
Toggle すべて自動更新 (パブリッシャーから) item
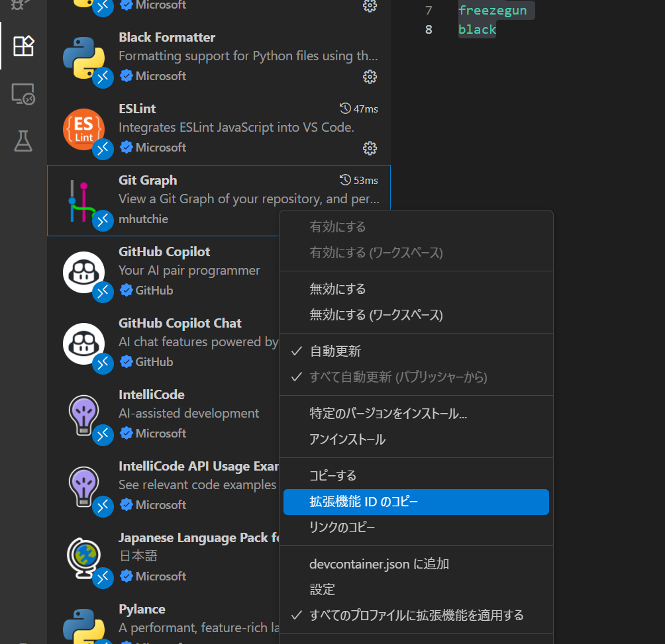pyautogui.click(x=416, y=377)
